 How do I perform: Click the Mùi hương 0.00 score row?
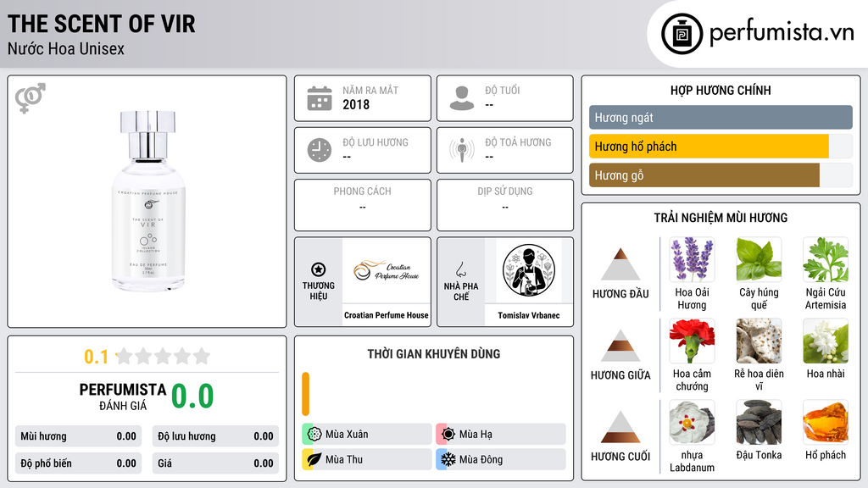(78, 436)
